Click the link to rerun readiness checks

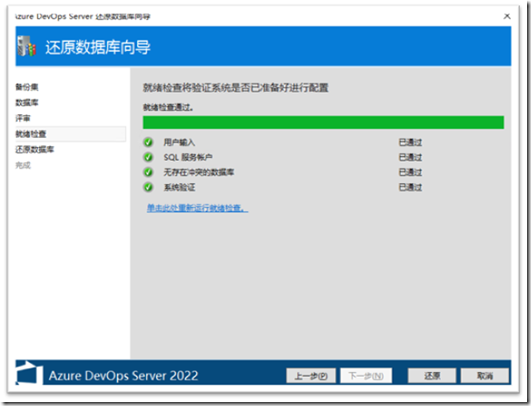197,208
